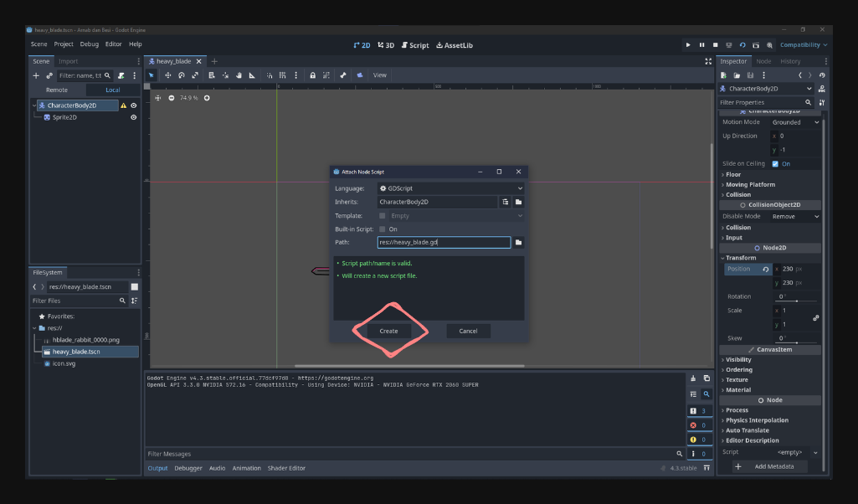This screenshot has height=504, width=858.
Task: Toggle distraction-free mode icon
Action: pyautogui.click(x=708, y=61)
